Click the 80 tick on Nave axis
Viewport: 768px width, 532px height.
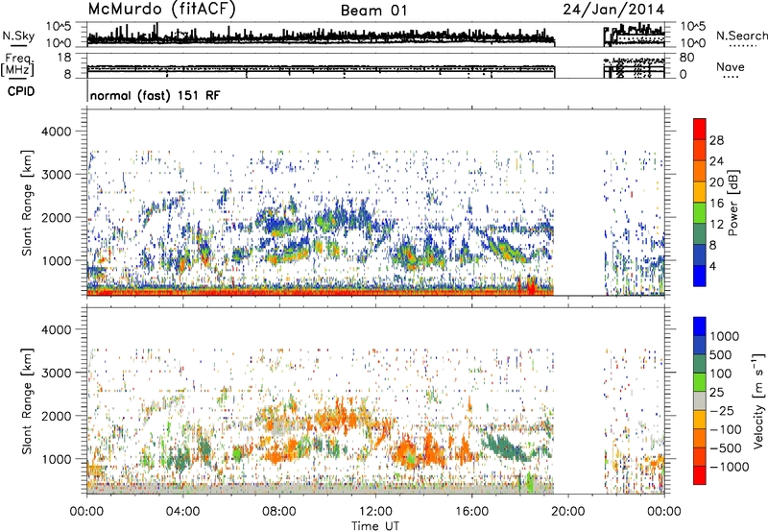point(686,58)
